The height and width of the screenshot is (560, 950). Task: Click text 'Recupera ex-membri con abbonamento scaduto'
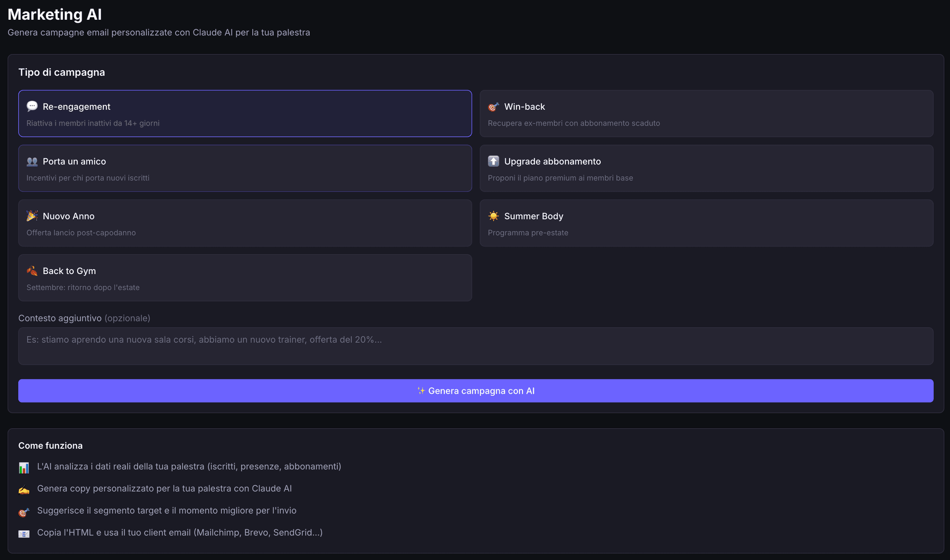pyautogui.click(x=574, y=123)
